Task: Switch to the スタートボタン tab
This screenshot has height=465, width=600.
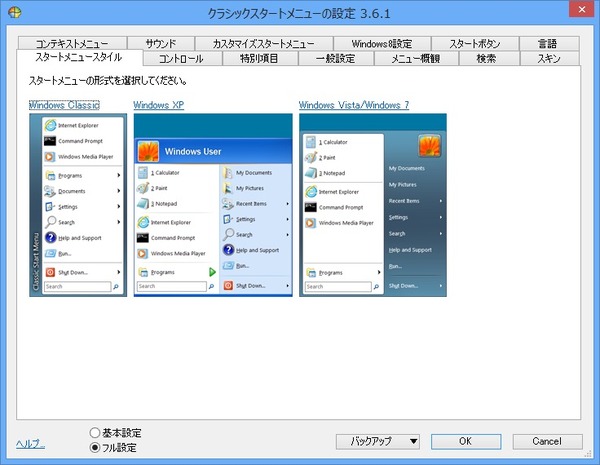Action: click(x=475, y=43)
